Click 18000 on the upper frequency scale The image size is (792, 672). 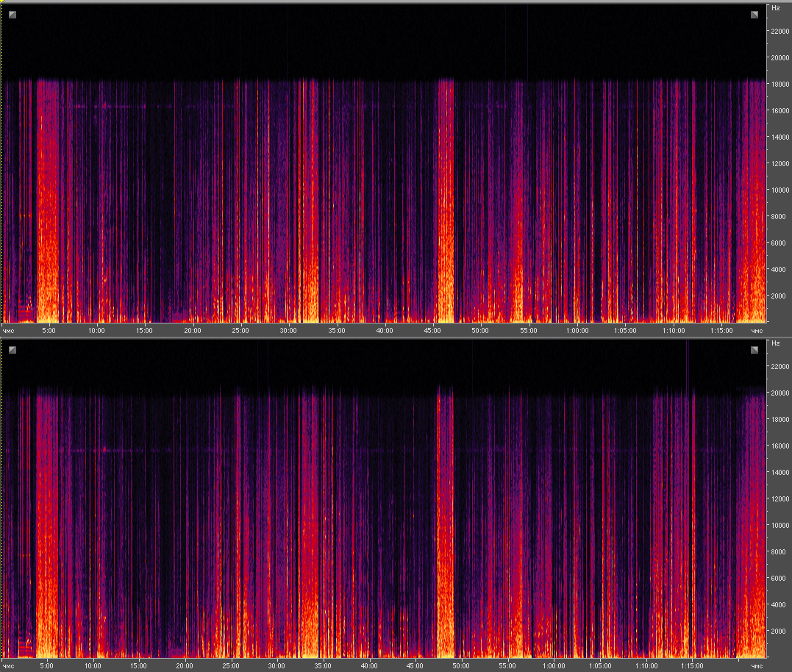pyautogui.click(x=780, y=85)
